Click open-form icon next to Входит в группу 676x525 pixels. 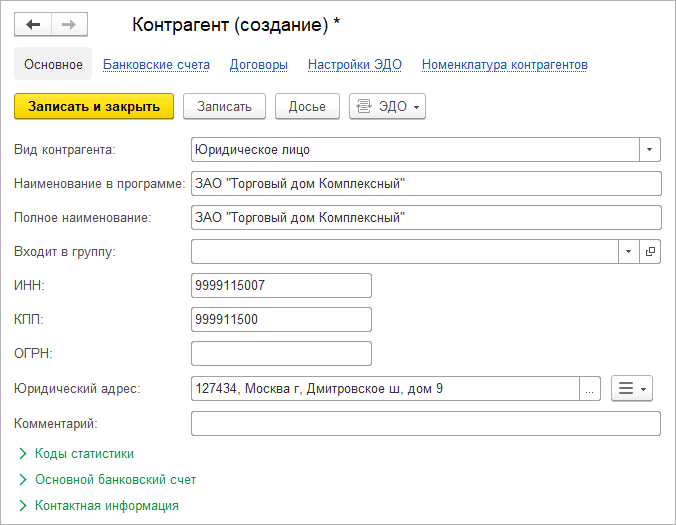click(x=651, y=252)
